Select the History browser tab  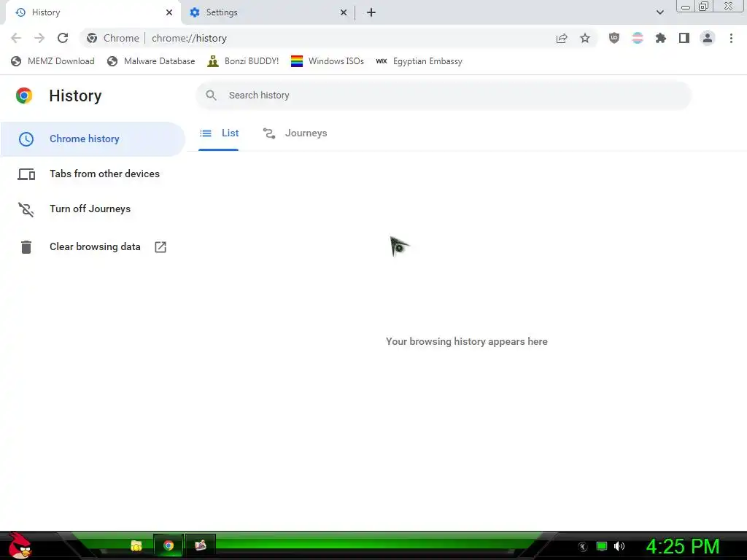click(93, 12)
